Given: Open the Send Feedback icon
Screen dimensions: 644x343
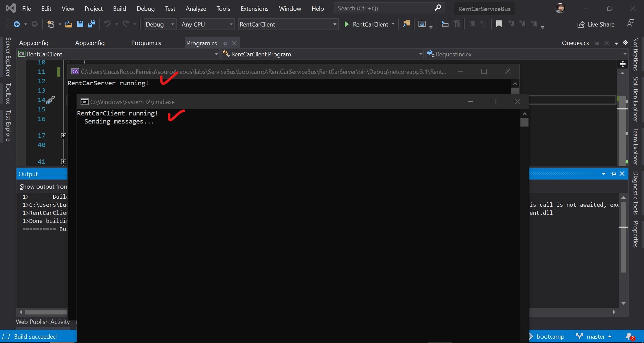Looking at the screenshot, I should [631, 23].
